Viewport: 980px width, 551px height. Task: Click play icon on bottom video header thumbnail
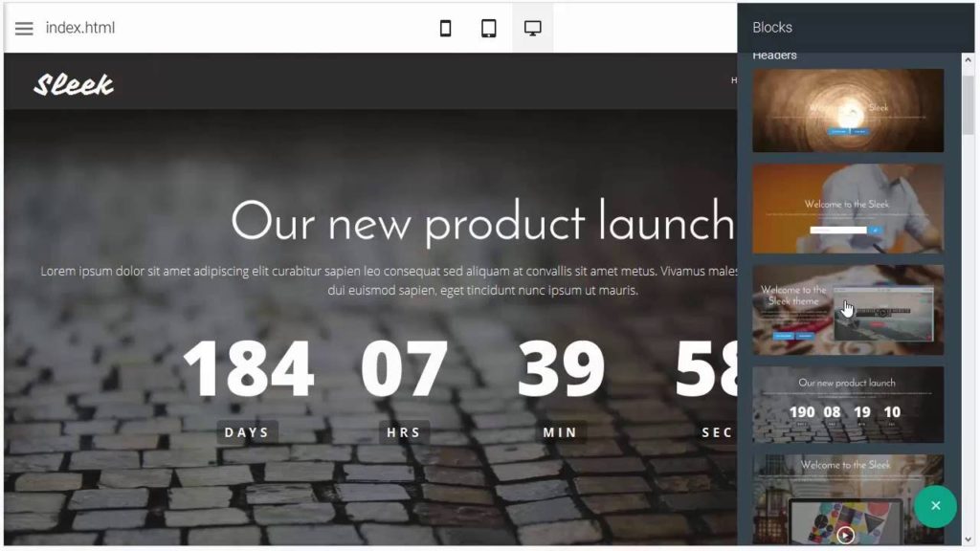click(845, 535)
